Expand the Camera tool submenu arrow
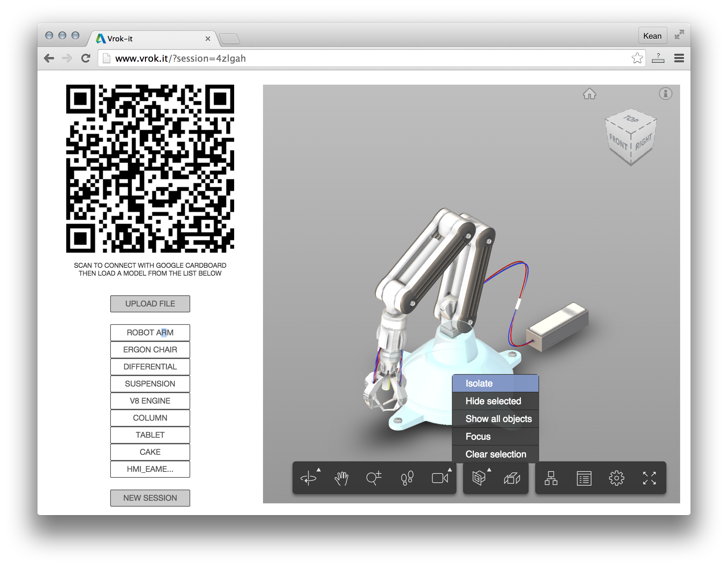728x567 pixels. [450, 470]
